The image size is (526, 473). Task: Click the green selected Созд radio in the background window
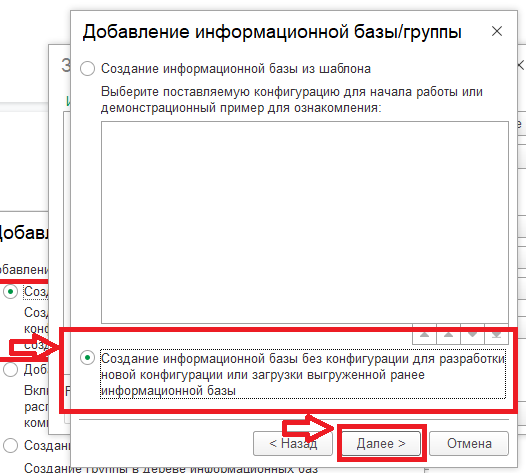(x=10, y=292)
